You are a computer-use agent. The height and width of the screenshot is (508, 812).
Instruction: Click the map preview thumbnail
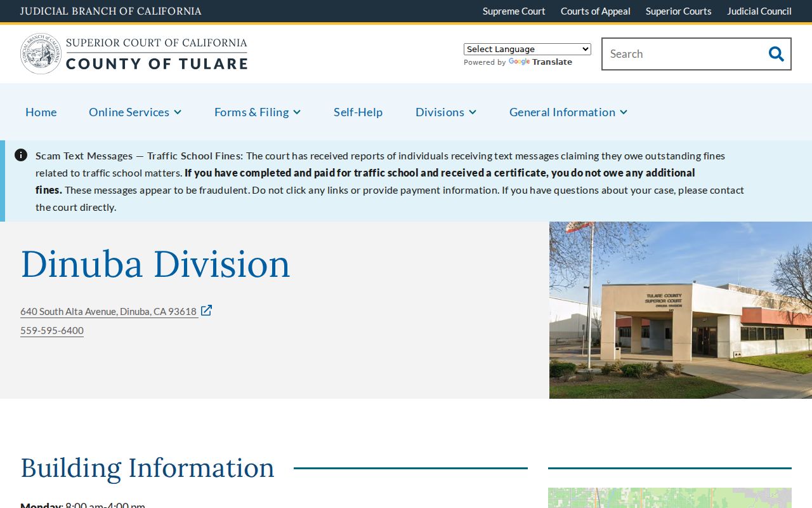[670, 498]
